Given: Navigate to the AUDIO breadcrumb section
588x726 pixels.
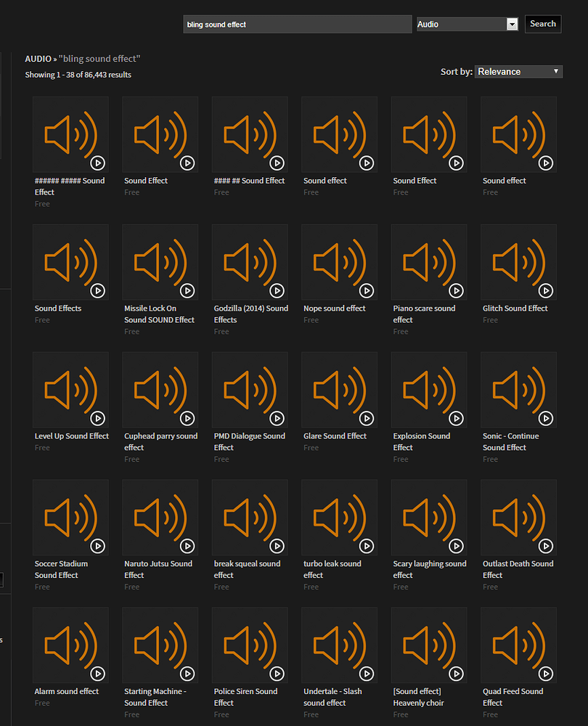Looking at the screenshot, I should point(36,57).
